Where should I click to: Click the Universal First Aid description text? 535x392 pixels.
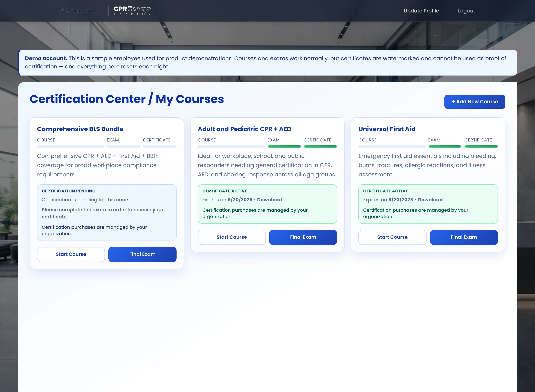[427, 165]
